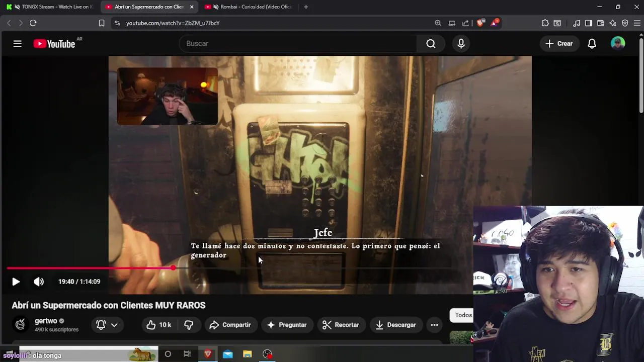Click the video title text
This screenshot has height=362, width=644.
109,305
